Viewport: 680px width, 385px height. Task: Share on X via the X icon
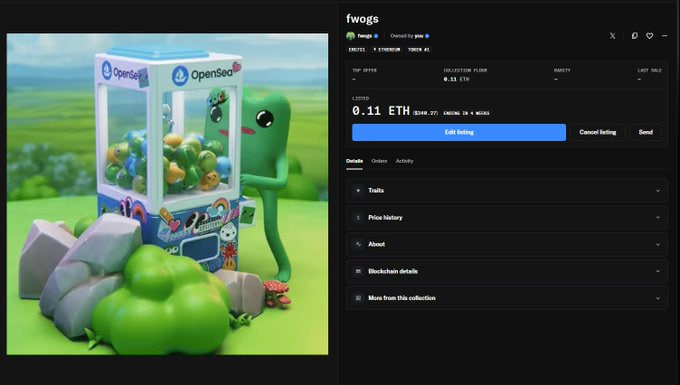[612, 36]
